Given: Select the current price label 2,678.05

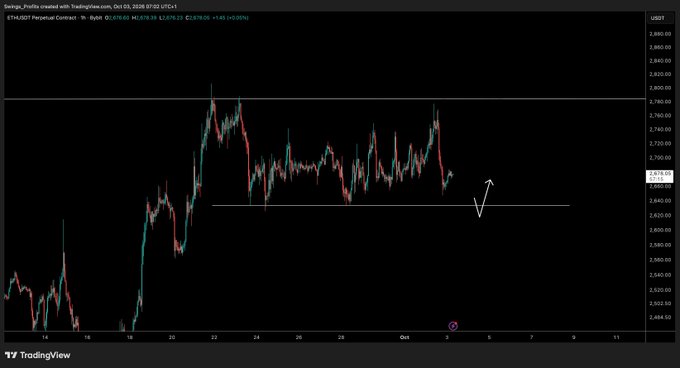Looking at the screenshot, I should pyautogui.click(x=660, y=173).
